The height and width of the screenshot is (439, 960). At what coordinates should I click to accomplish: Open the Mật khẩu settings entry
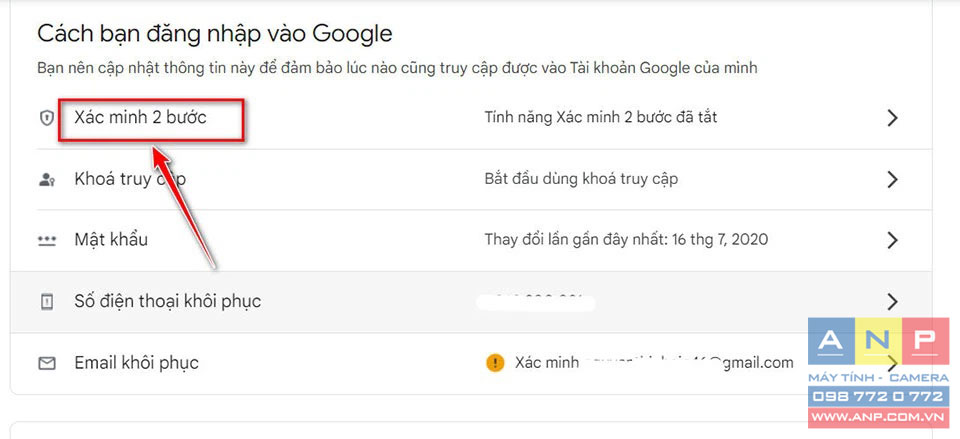pos(111,239)
